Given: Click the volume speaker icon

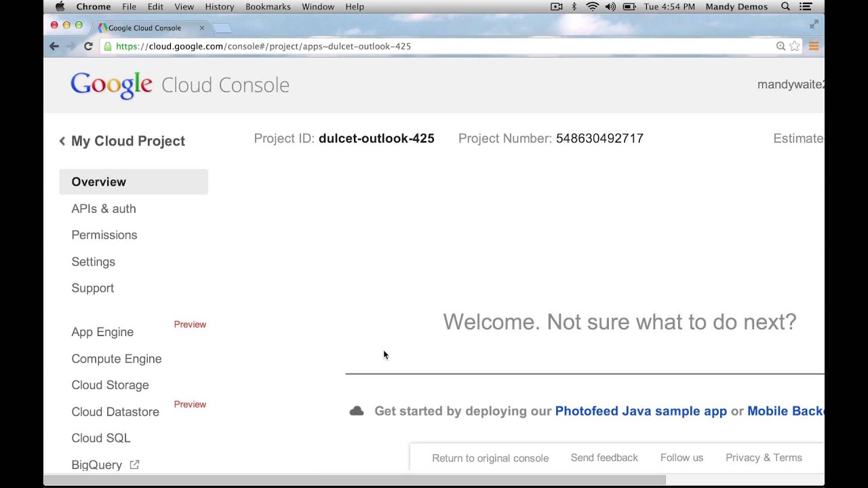Looking at the screenshot, I should (x=610, y=7).
